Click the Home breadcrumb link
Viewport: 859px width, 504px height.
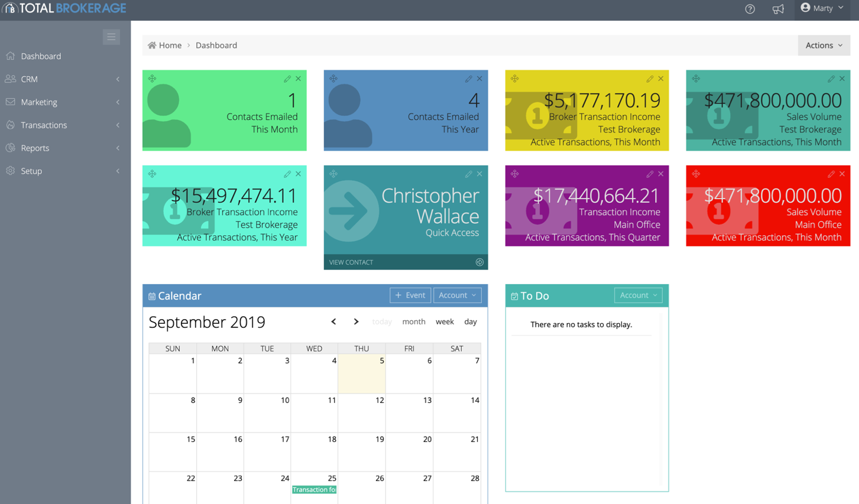[165, 45]
